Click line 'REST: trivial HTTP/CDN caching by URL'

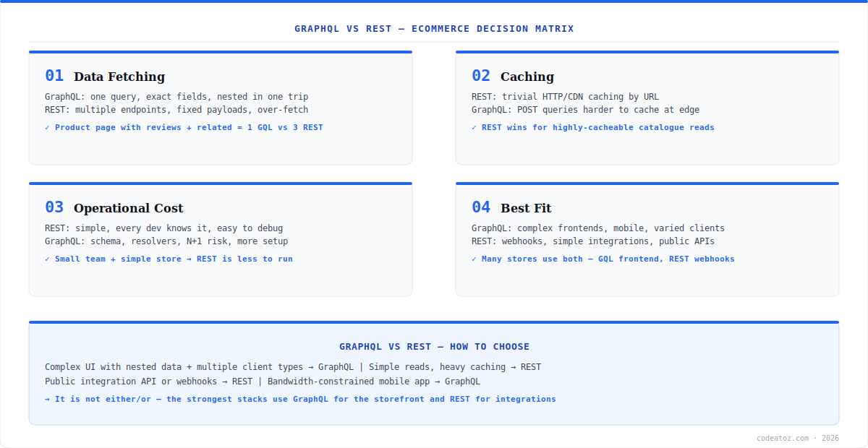point(565,97)
